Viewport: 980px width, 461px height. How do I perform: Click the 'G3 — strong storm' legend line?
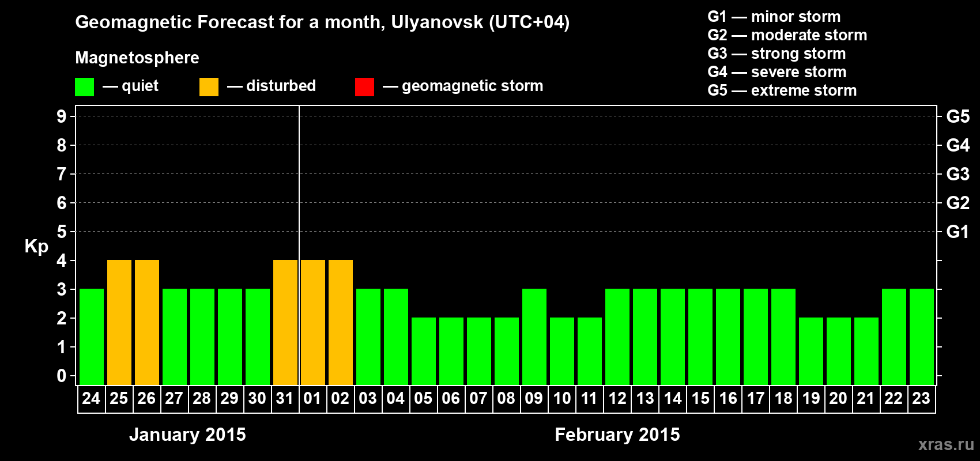click(777, 54)
